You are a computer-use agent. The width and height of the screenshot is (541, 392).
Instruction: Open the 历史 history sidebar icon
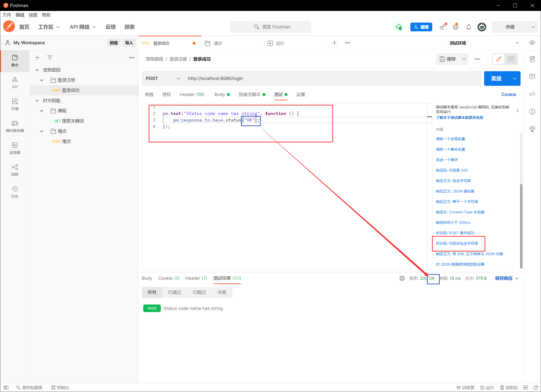click(15, 192)
